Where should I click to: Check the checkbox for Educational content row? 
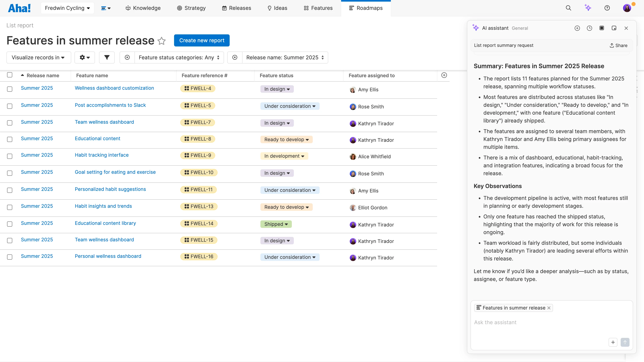(9, 139)
